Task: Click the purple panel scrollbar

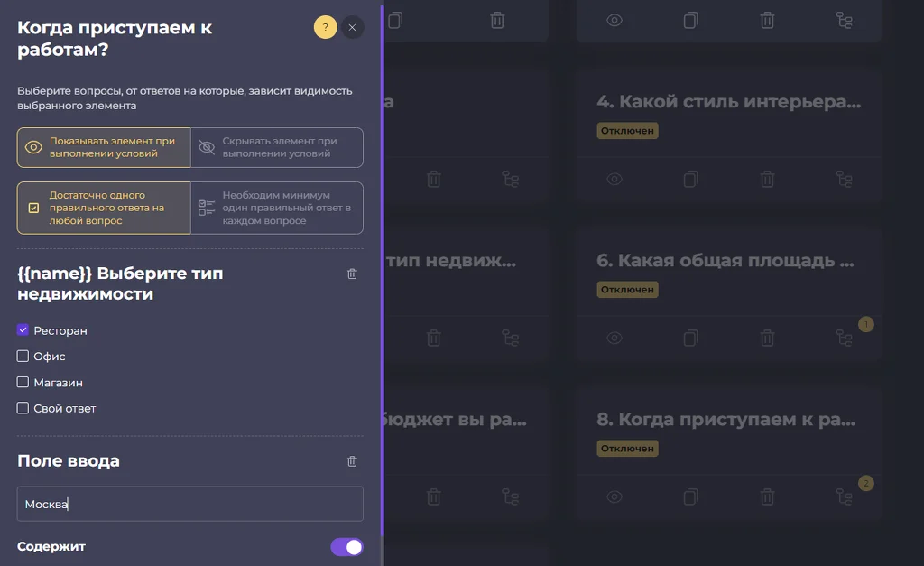Action: 383,271
